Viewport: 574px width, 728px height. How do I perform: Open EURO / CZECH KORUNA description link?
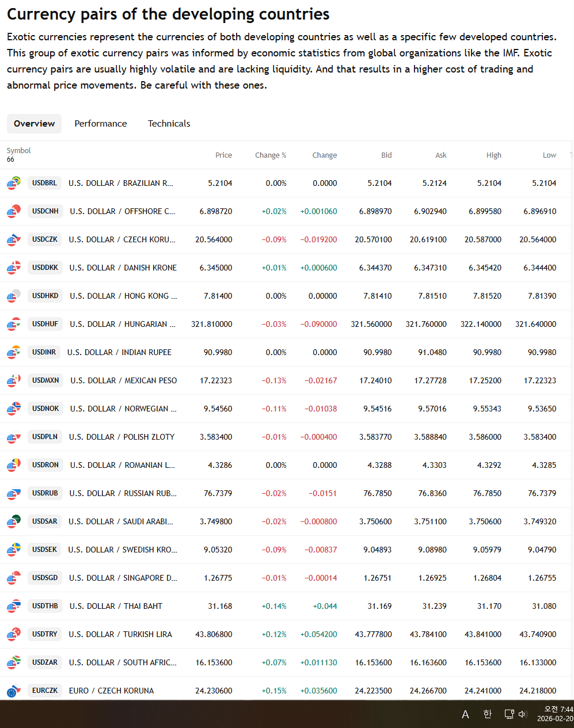[x=112, y=691]
